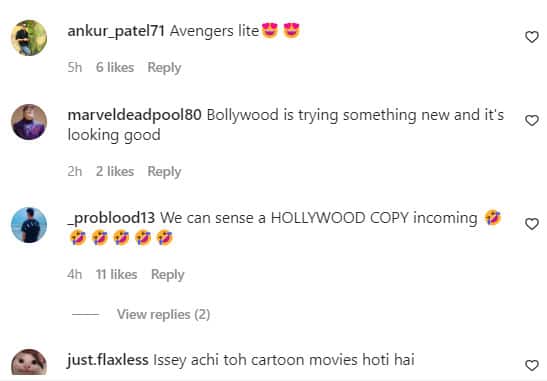View 11 likes on _problood13's comment
The image size is (547, 381).
(117, 275)
